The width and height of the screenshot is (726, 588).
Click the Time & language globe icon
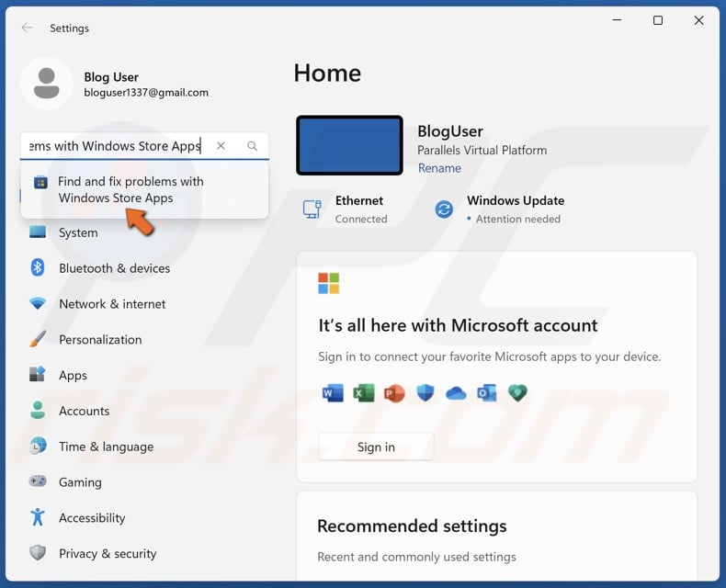pos(38,446)
